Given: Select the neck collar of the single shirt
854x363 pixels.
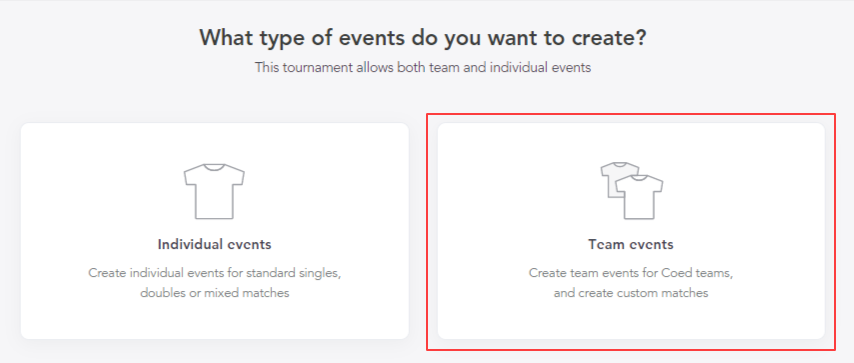Looking at the screenshot, I should [x=214, y=166].
